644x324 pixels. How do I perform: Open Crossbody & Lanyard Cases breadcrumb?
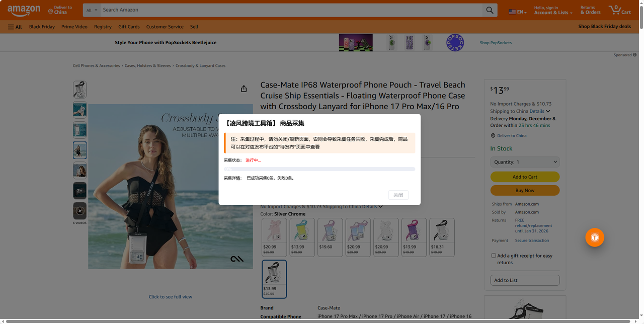(x=200, y=65)
